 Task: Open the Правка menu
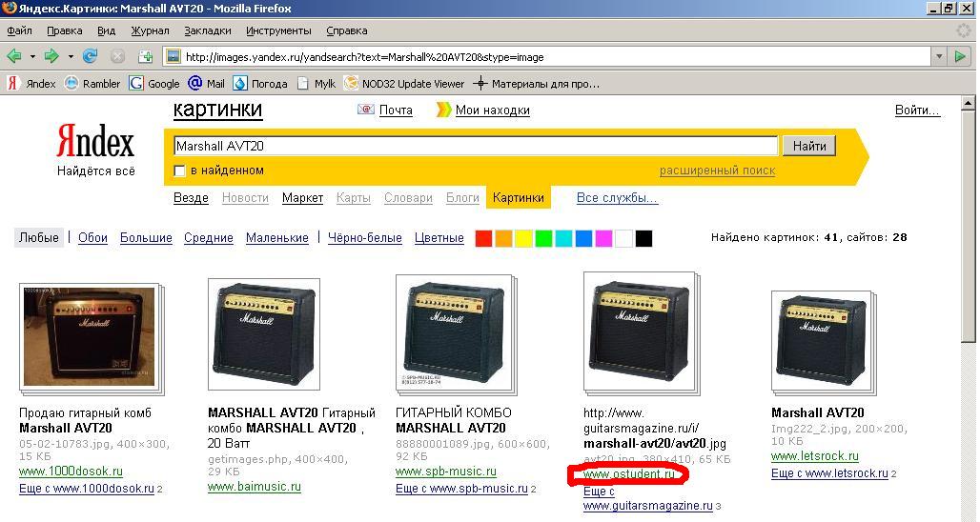tap(65, 30)
